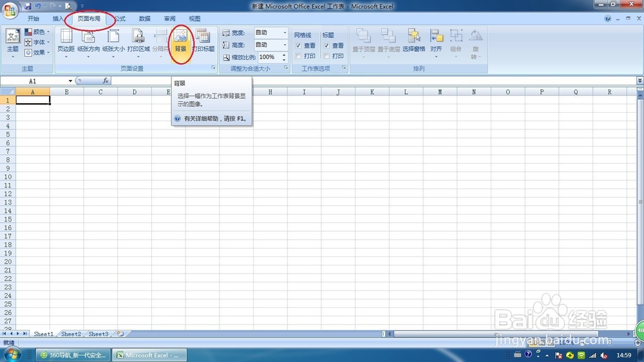Open print preview quick access icon
The width and height of the screenshot is (644, 362).
[69, 6]
